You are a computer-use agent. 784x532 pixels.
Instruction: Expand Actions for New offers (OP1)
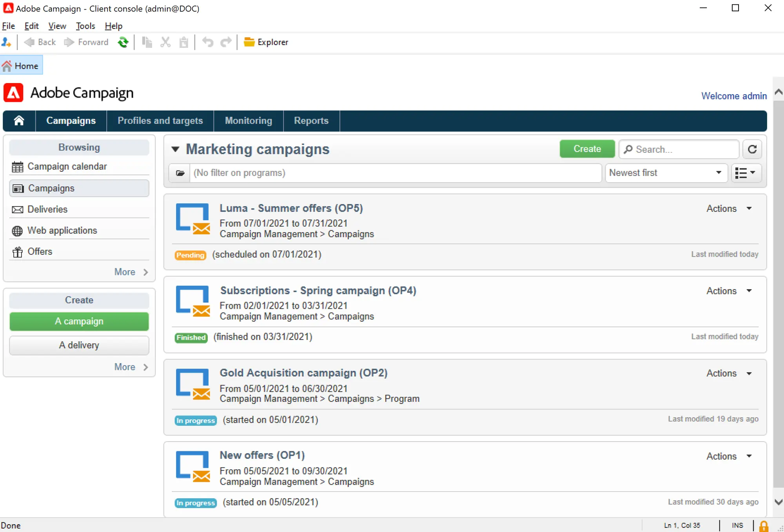729,456
